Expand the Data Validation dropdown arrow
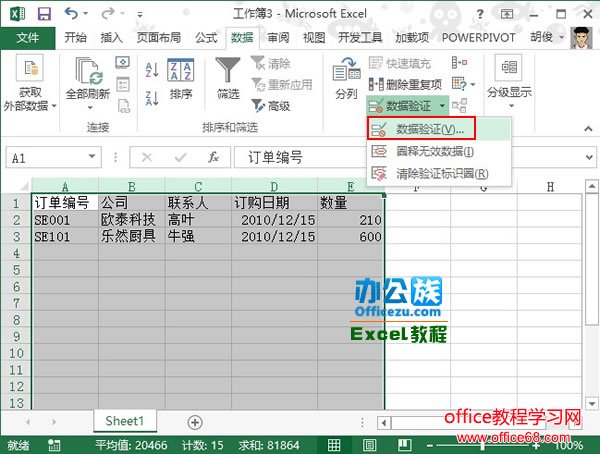Image resolution: width=600 pixels, height=454 pixels. (x=442, y=106)
